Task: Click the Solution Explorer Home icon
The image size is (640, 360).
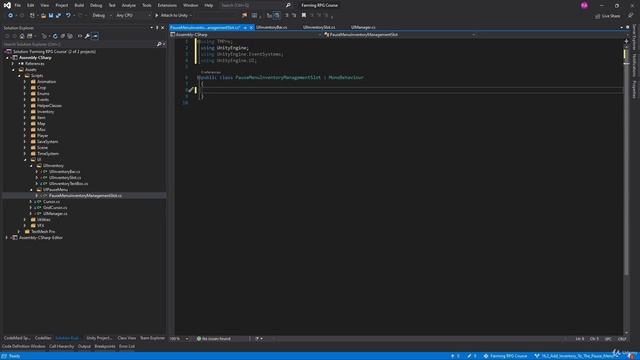Action: (x=22, y=36)
